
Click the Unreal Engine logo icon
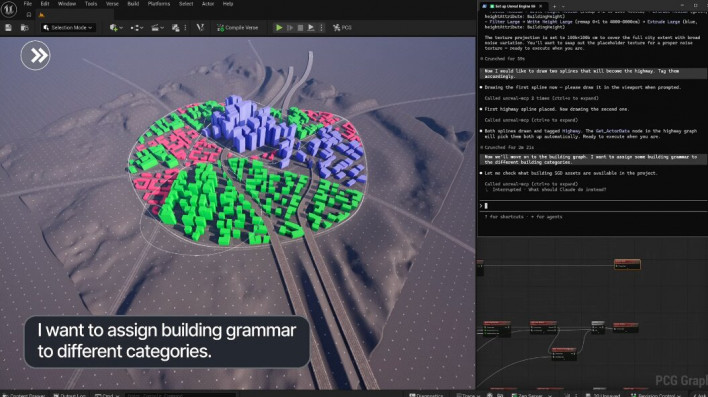coord(9,9)
